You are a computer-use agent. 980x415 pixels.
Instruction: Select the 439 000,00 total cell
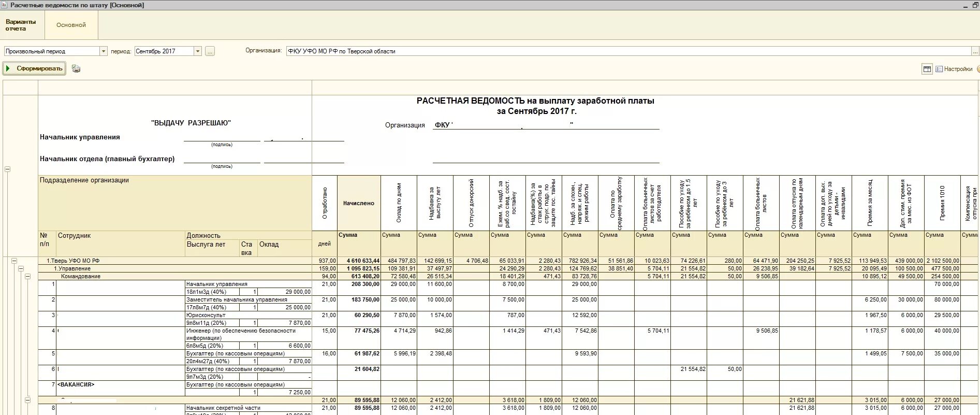906,261
